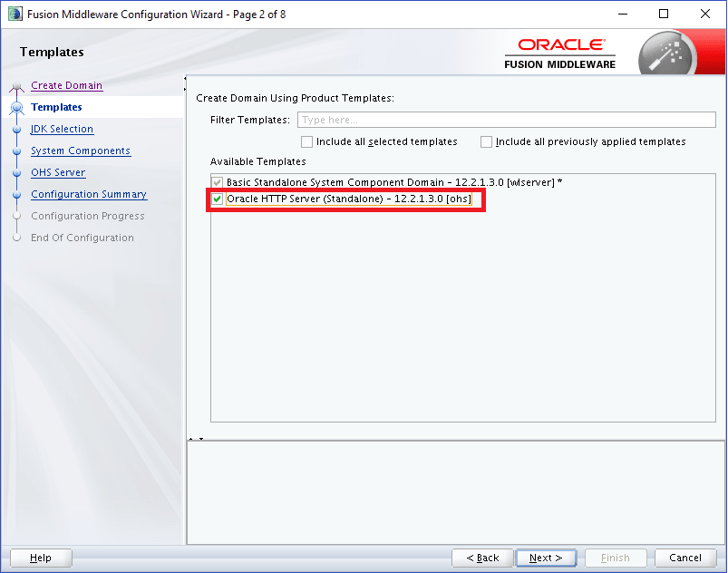Open Help for this wizard page
Screen dimensions: 728x573
click(41, 558)
